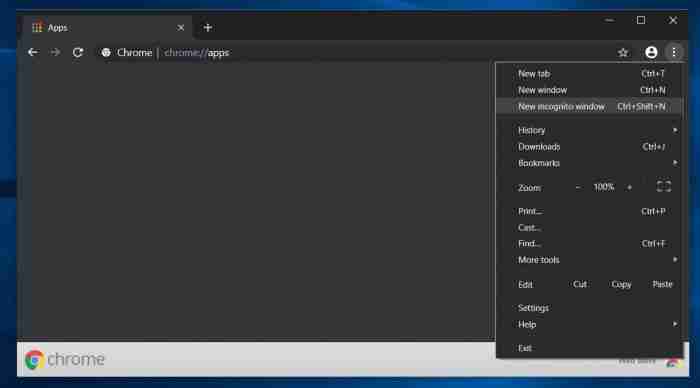Click Copy in the Edit row
This screenshot has height=388, width=700.
(621, 284)
